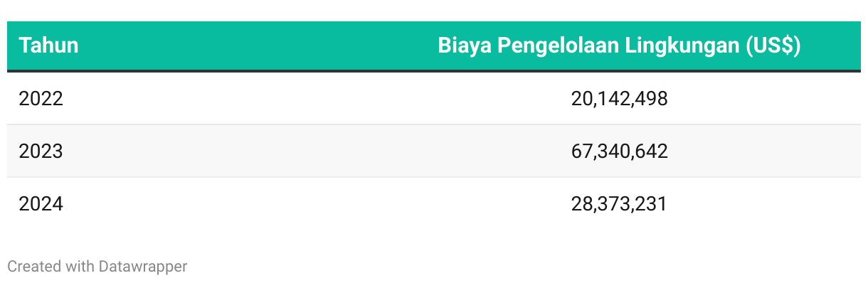Click the word Datawrapper in the footer

pyautogui.click(x=143, y=267)
